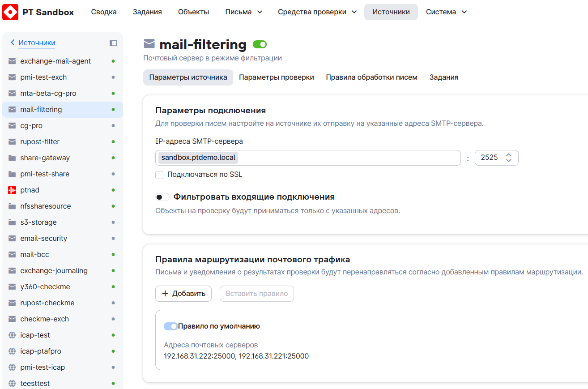Click the rupost-filter envelope icon
This screenshot has height=389, width=588.
pos(12,142)
